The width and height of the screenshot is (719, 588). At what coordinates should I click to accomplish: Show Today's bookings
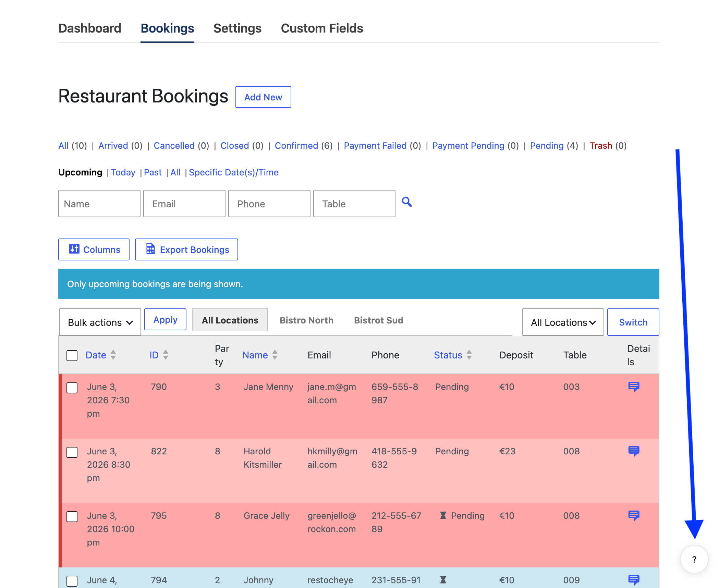coord(123,172)
